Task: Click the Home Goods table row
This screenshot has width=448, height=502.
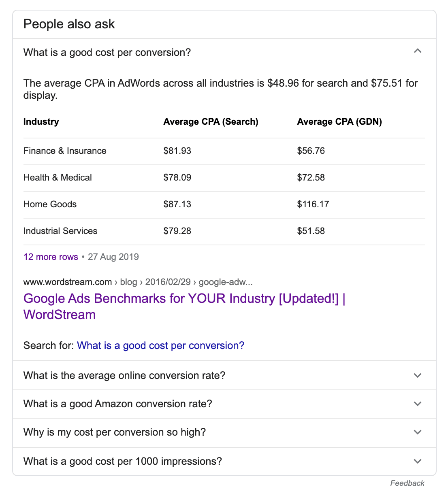Action: click(50, 204)
